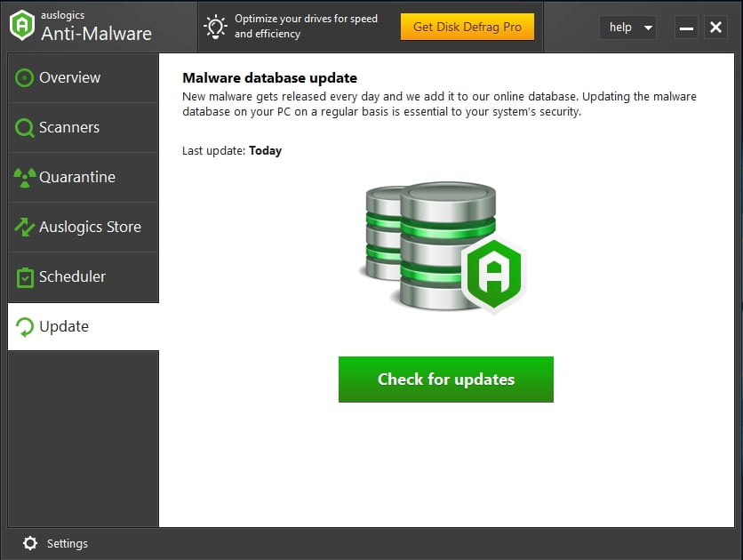The image size is (743, 560).
Task: Open the Overview tab
Action: [x=84, y=77]
